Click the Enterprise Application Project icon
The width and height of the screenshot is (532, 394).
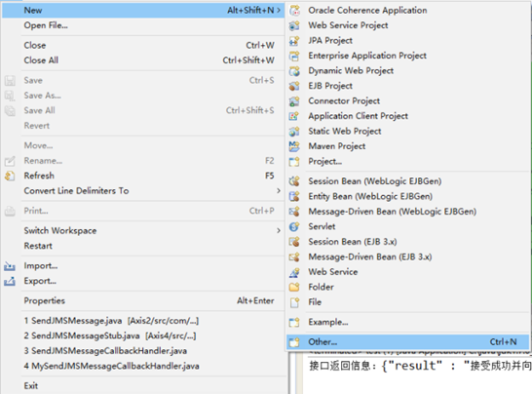pyautogui.click(x=294, y=56)
